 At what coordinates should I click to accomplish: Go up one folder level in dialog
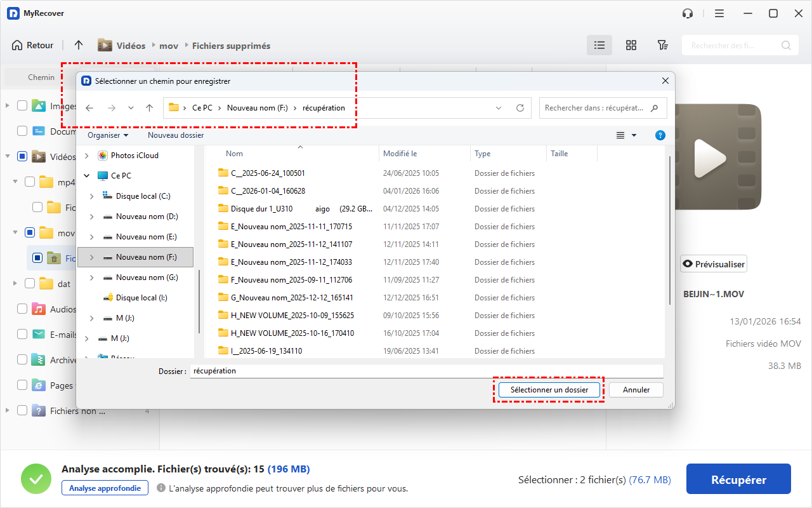pyautogui.click(x=149, y=108)
